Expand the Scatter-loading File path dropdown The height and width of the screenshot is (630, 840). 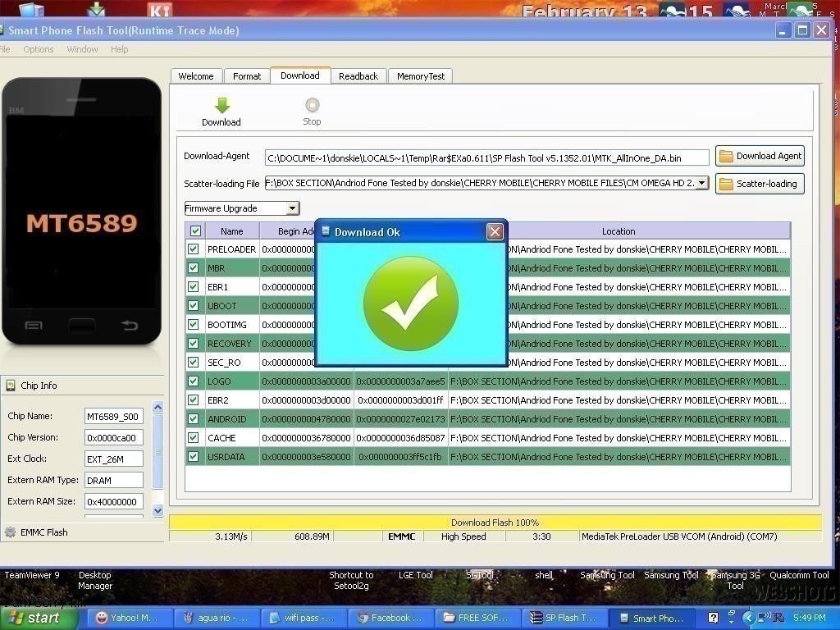click(x=702, y=183)
